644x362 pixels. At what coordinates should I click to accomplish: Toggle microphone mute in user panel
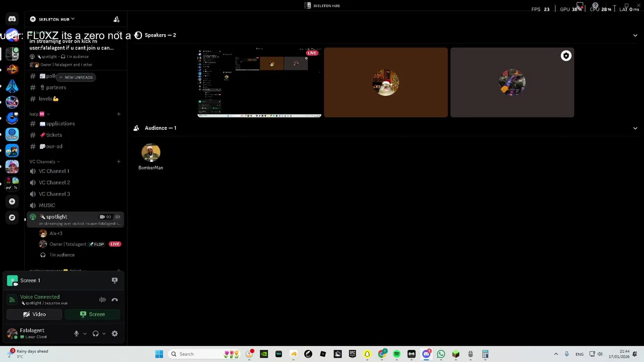[x=76, y=333]
